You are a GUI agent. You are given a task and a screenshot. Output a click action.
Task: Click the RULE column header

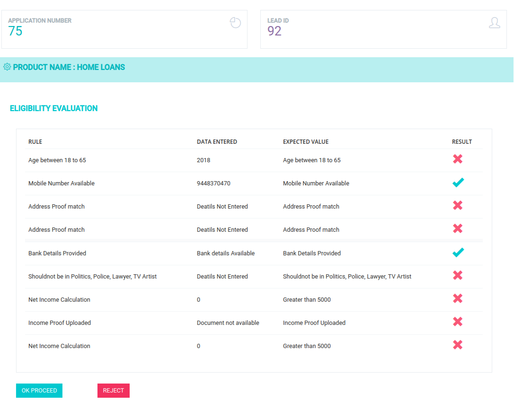tap(35, 141)
